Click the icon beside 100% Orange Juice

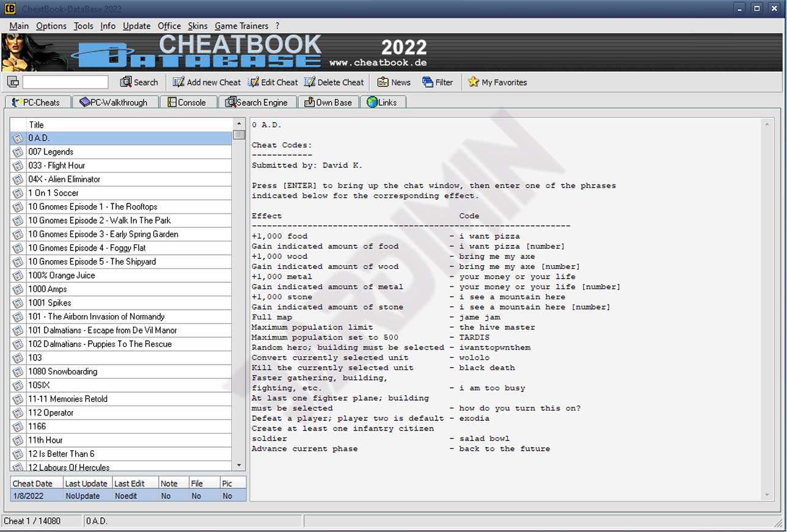tap(18, 276)
